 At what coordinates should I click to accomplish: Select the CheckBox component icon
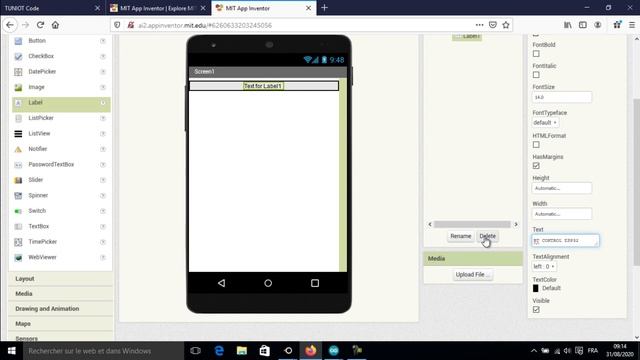point(18,56)
